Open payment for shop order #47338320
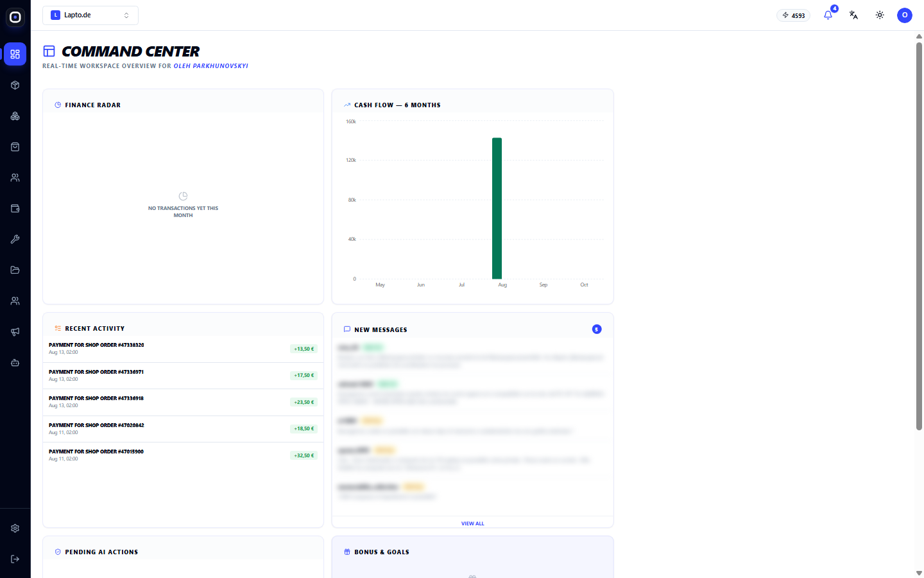 pos(183,349)
